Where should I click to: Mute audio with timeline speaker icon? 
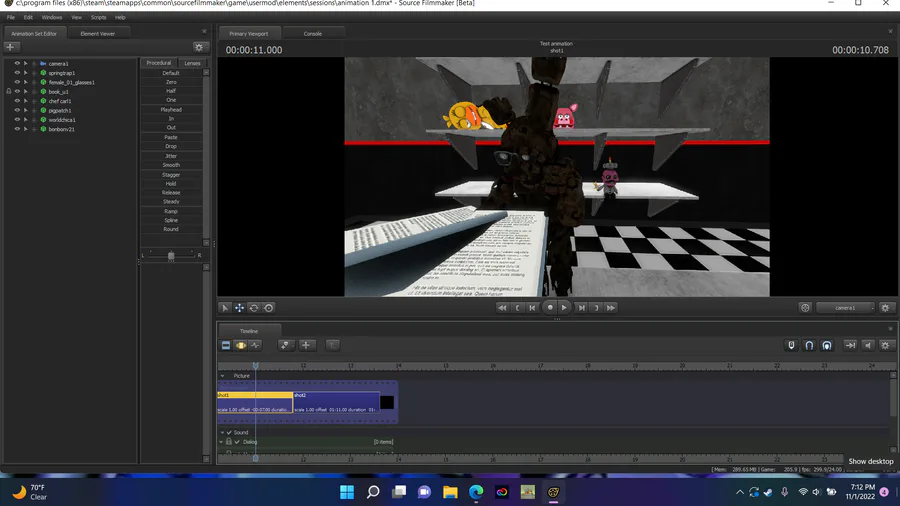[x=868, y=345]
